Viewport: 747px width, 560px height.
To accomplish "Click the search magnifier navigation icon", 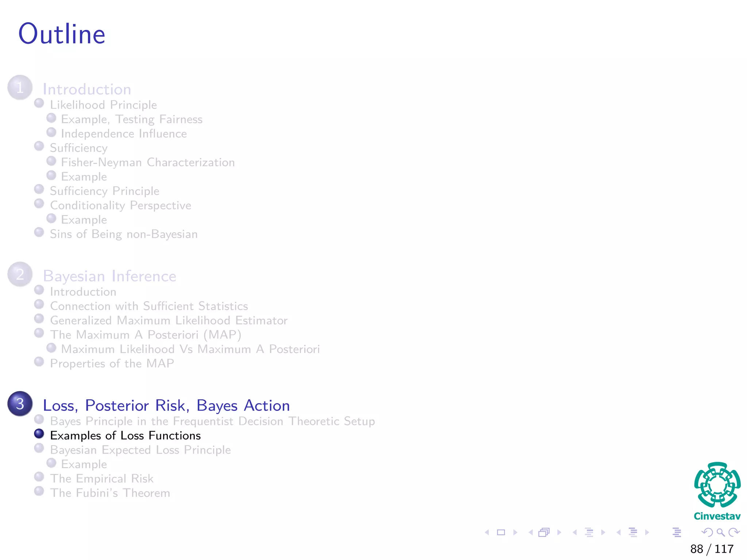I will pos(720,532).
